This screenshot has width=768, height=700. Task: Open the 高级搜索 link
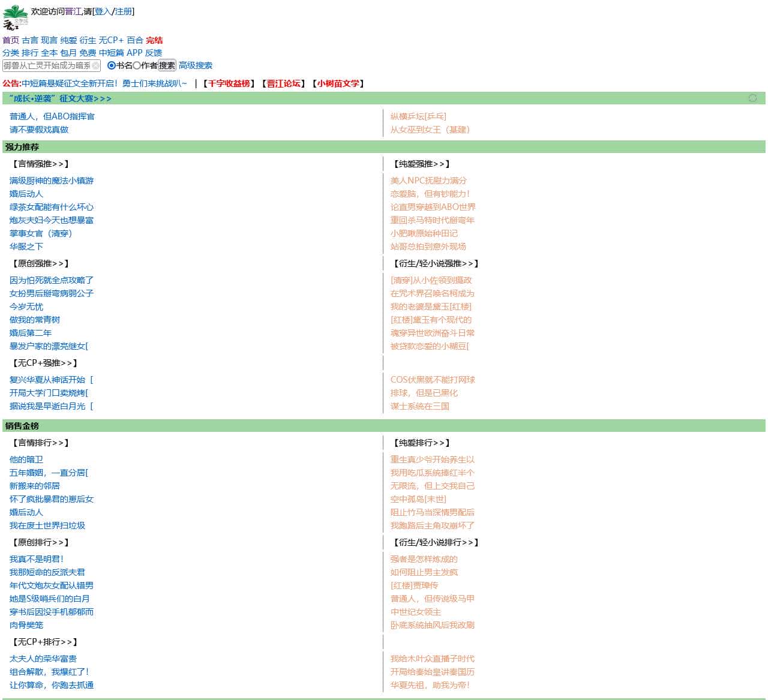point(196,65)
